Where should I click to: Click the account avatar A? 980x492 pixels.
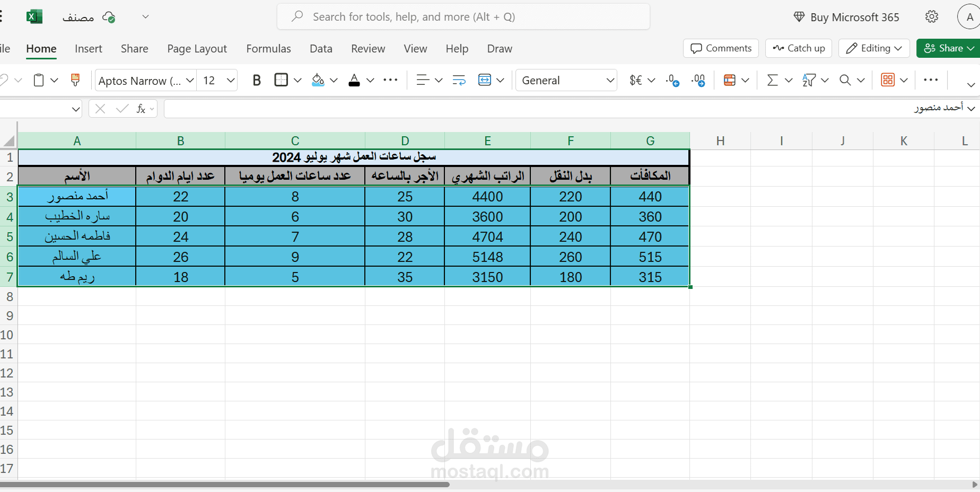click(969, 17)
